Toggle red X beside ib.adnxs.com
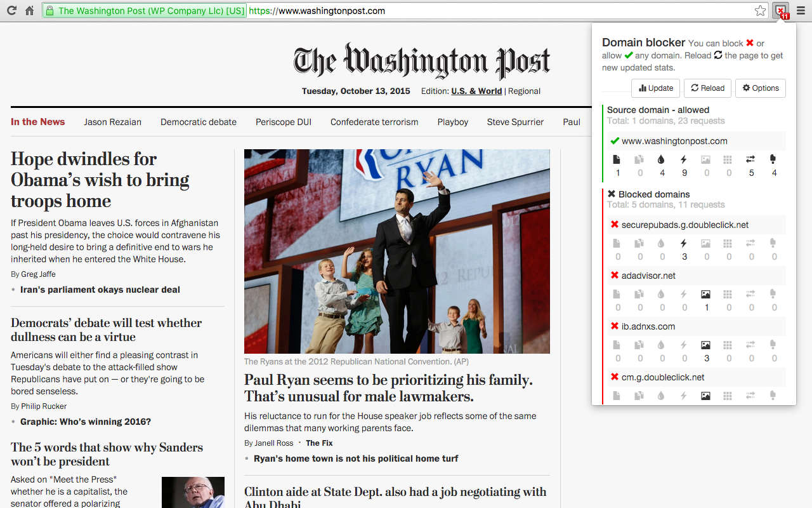This screenshot has width=812, height=508. tap(614, 326)
